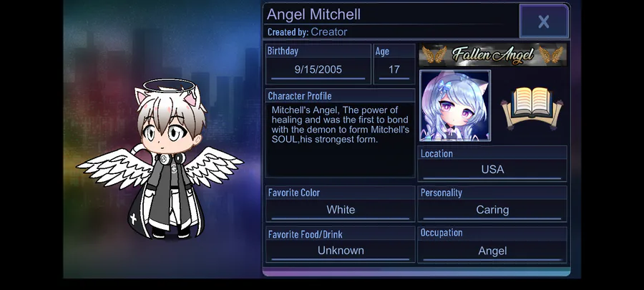This screenshot has height=290, width=644.
Task: Change Favorite Color value White
Action: click(341, 210)
